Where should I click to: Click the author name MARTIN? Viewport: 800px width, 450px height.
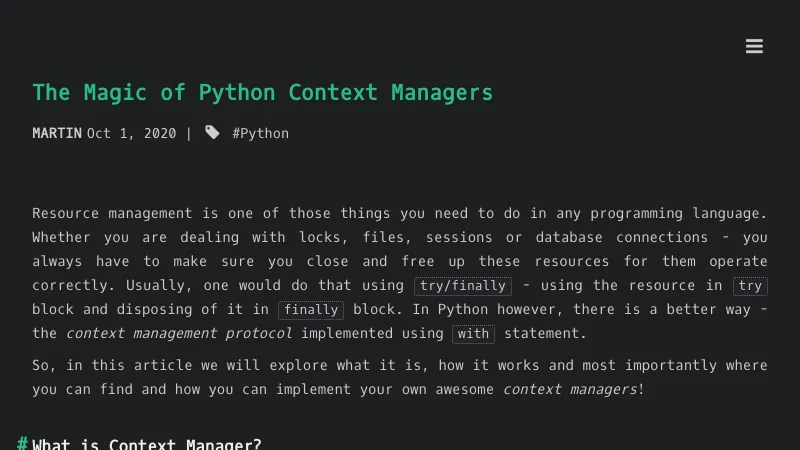click(57, 133)
